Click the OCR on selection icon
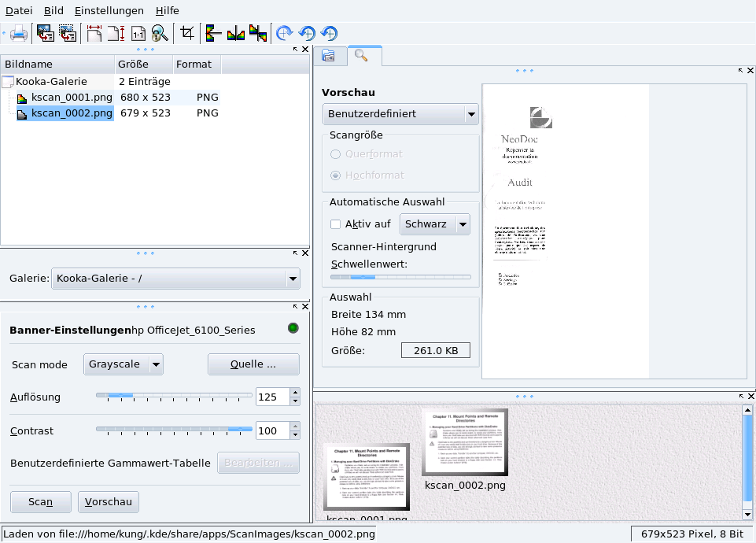This screenshot has width=756, height=543. 67,33
